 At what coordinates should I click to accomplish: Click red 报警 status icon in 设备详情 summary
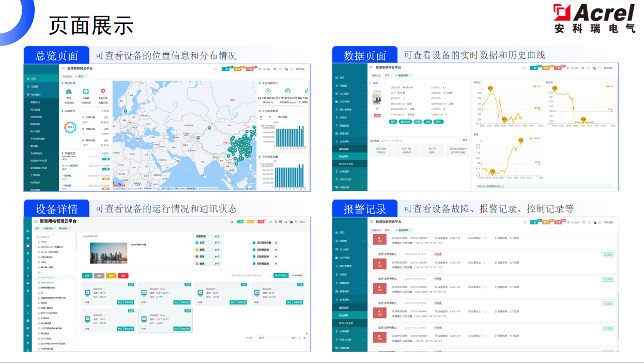coord(197,256)
